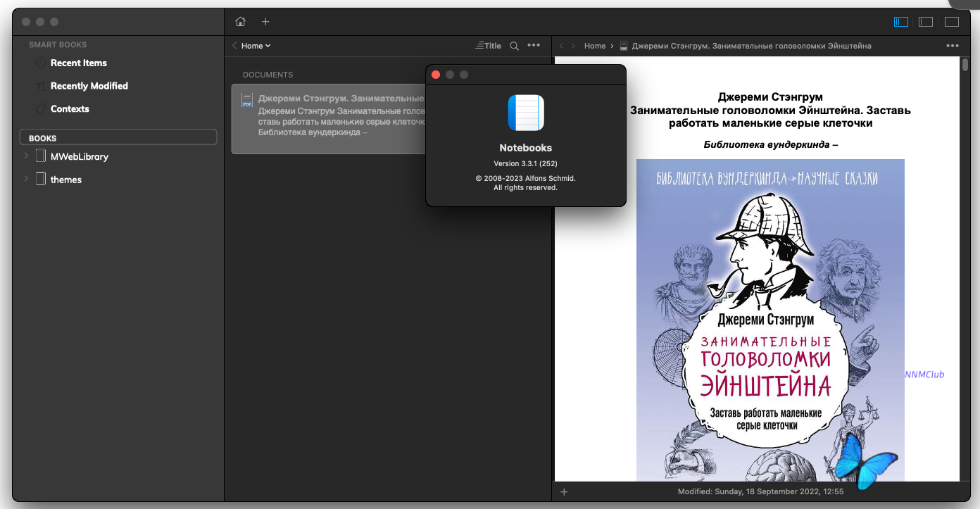Click the themes notebook icon

[41, 179]
